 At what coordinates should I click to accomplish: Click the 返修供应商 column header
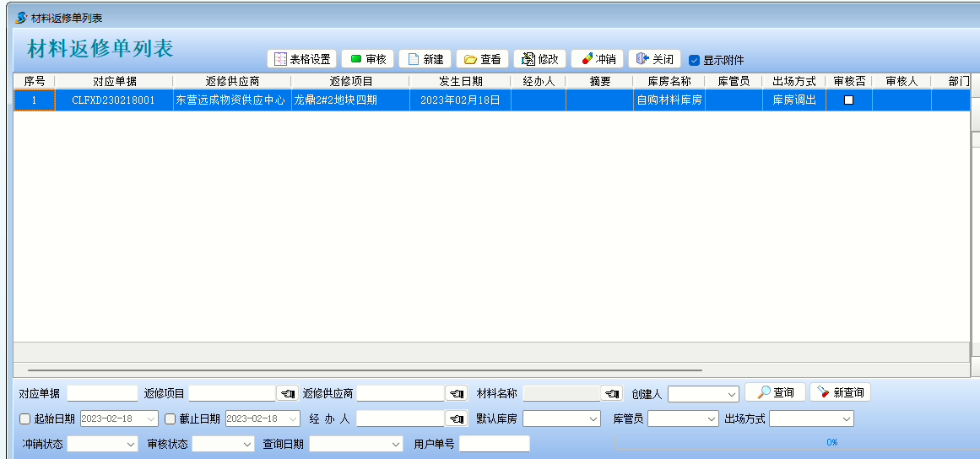click(x=232, y=81)
